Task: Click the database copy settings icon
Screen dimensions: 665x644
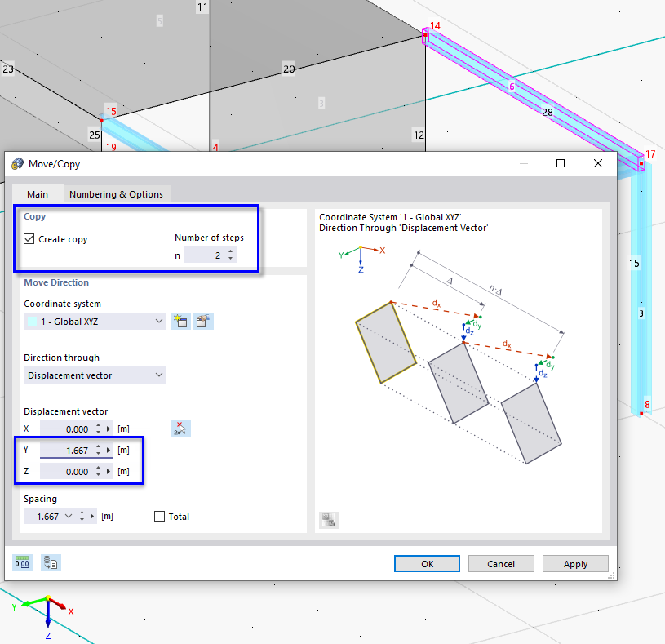Action: point(51,563)
